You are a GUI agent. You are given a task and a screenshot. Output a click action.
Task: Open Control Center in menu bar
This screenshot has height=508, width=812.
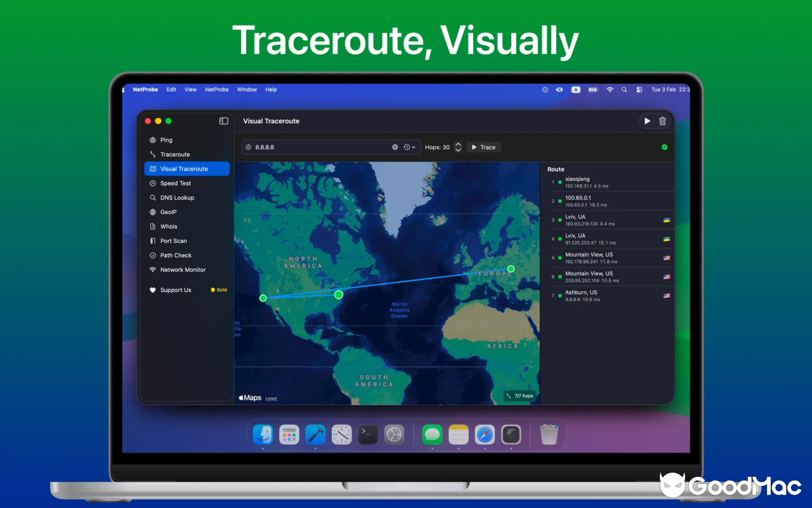(x=639, y=90)
